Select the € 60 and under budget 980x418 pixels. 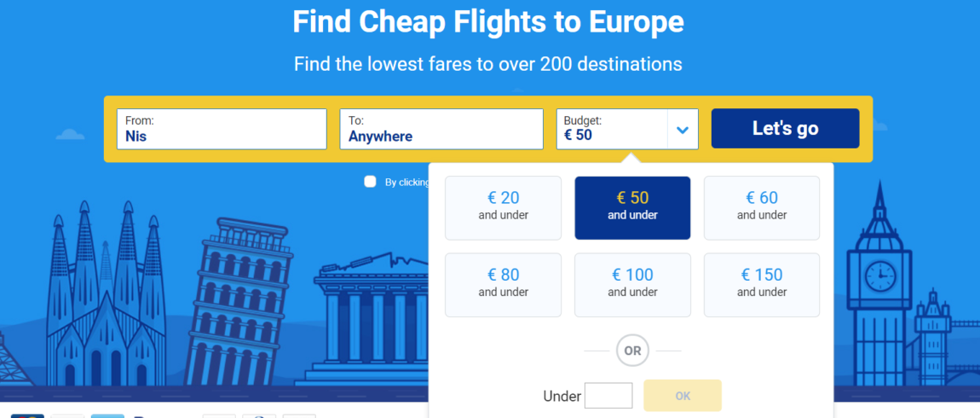(x=762, y=208)
